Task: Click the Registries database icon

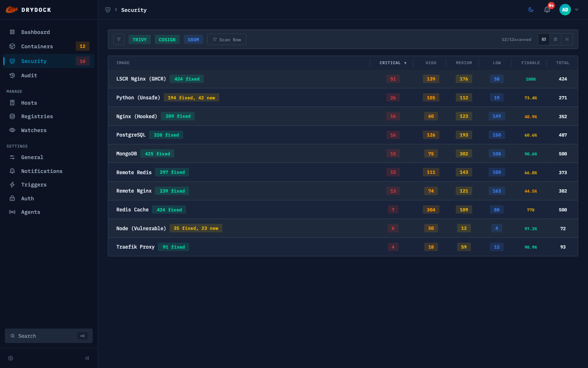Action: pos(12,117)
